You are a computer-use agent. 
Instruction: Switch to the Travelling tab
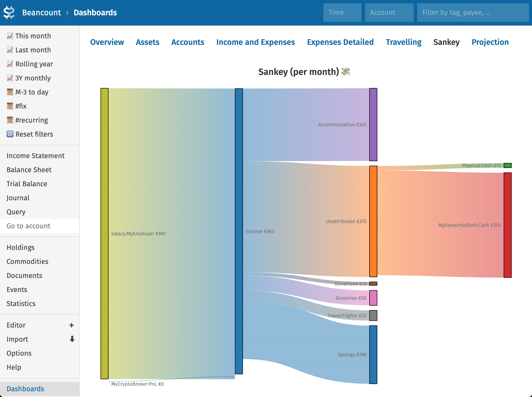pyautogui.click(x=403, y=42)
